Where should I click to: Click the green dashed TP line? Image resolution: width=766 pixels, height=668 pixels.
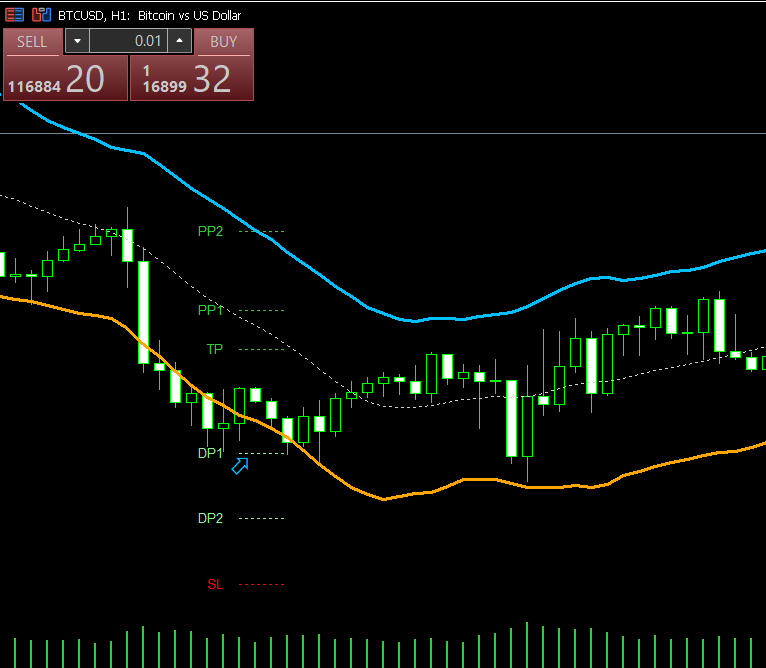[262, 349]
